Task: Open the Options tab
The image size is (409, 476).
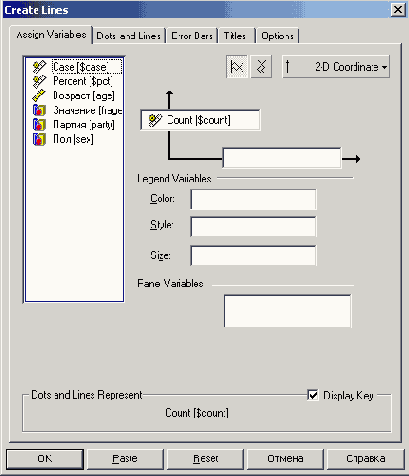Action: pos(278,36)
